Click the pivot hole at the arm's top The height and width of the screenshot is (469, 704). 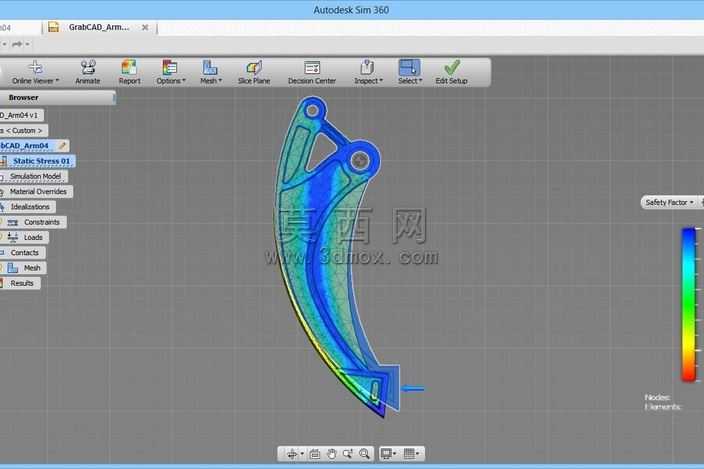(312, 110)
